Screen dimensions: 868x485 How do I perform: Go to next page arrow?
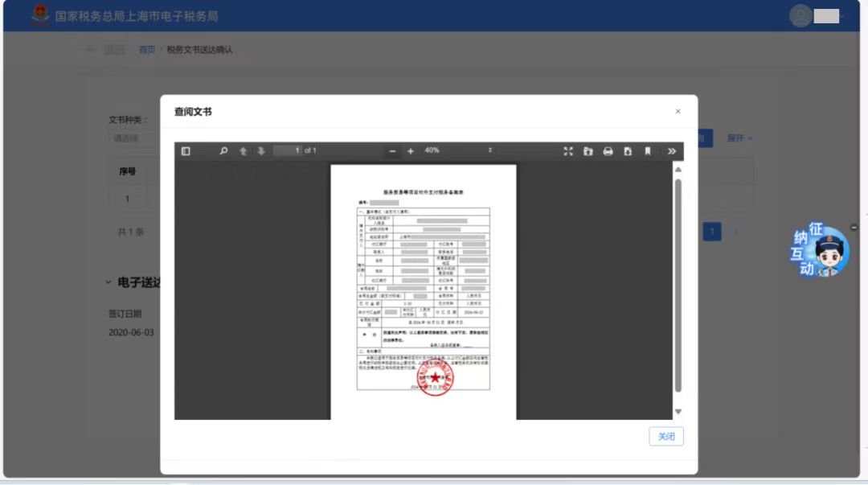tap(260, 150)
